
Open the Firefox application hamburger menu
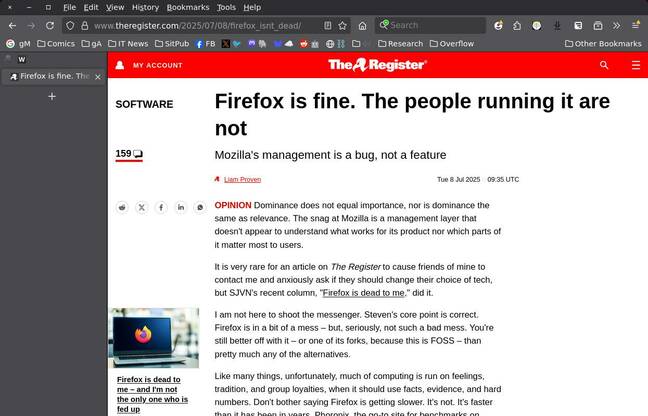(636, 26)
